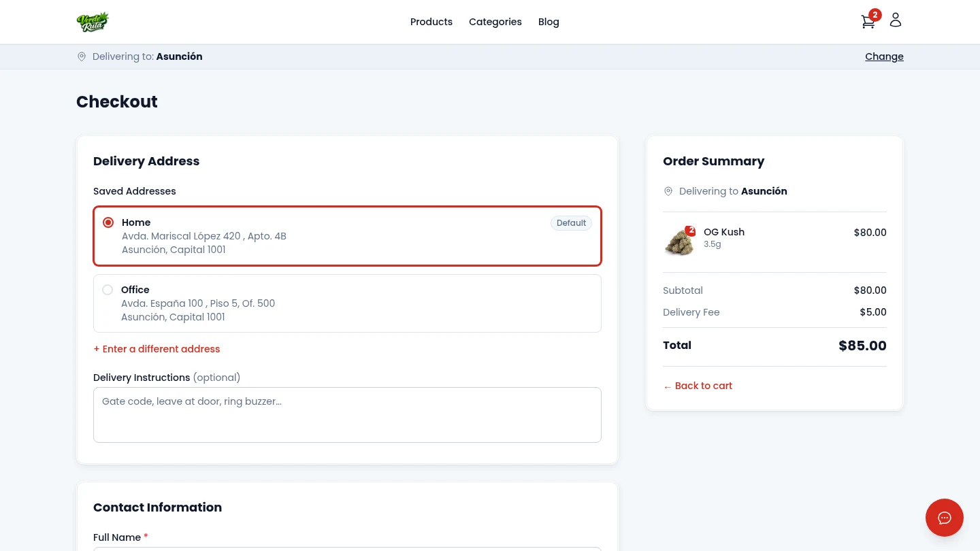This screenshot has width=980, height=551.
Task: Click the location pin in delivery bar
Action: click(x=82, y=56)
